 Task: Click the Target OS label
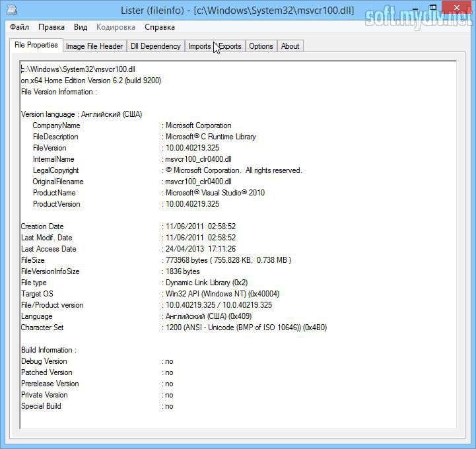coord(37,294)
